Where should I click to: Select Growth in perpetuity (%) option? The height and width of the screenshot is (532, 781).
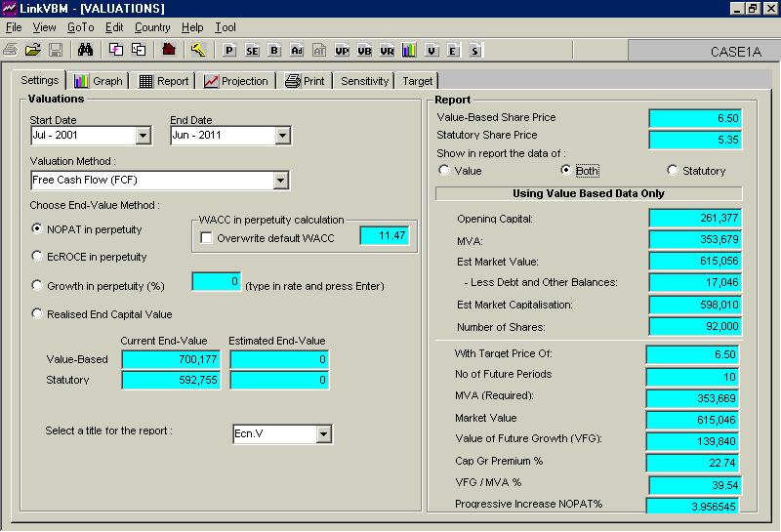(37, 285)
